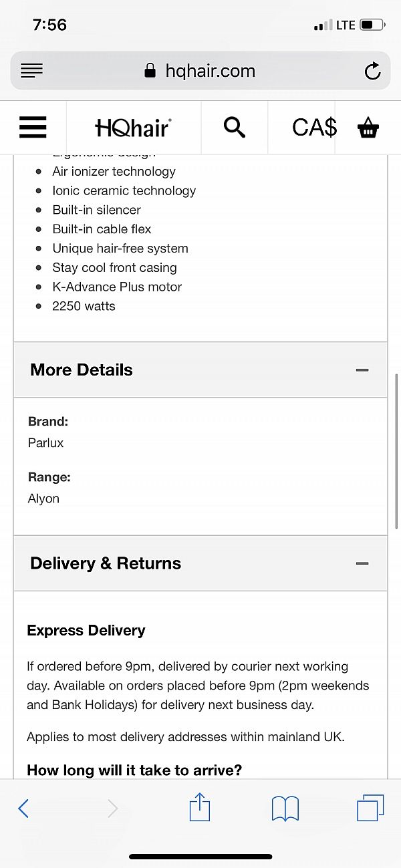Open the shopping basket icon

pos(369,127)
